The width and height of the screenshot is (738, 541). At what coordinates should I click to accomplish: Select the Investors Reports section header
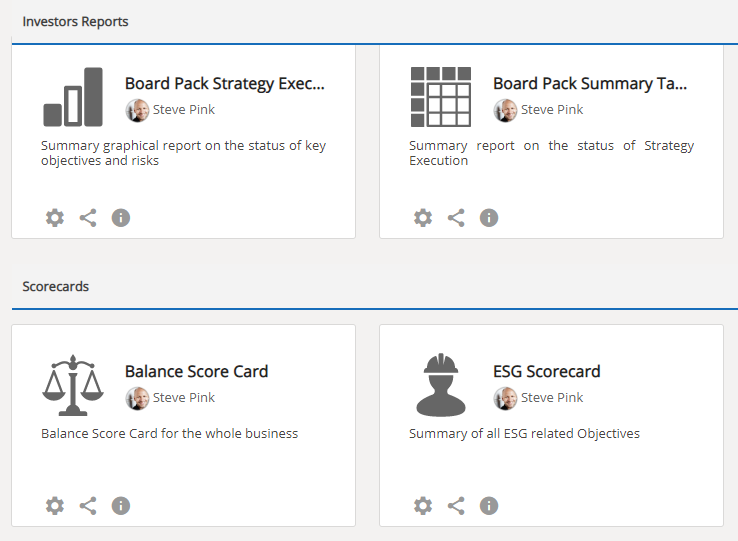coord(75,21)
